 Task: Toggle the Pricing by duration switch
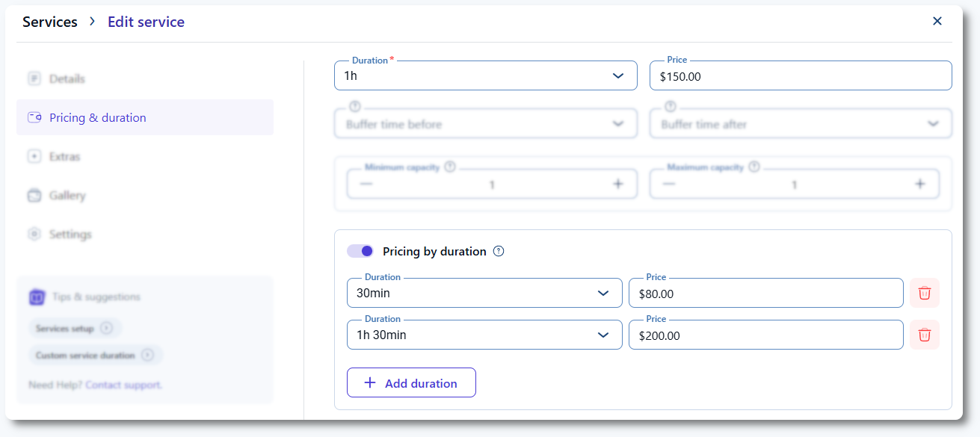point(360,252)
